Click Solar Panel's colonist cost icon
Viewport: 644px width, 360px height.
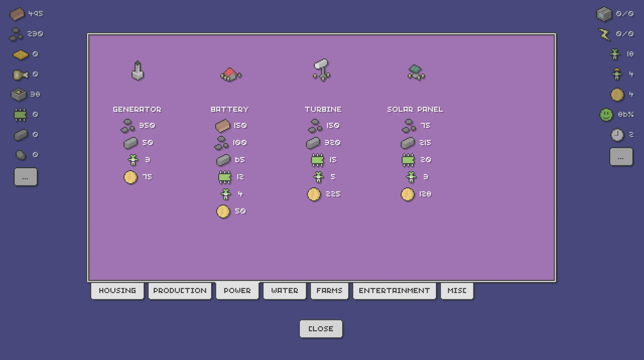(411, 177)
